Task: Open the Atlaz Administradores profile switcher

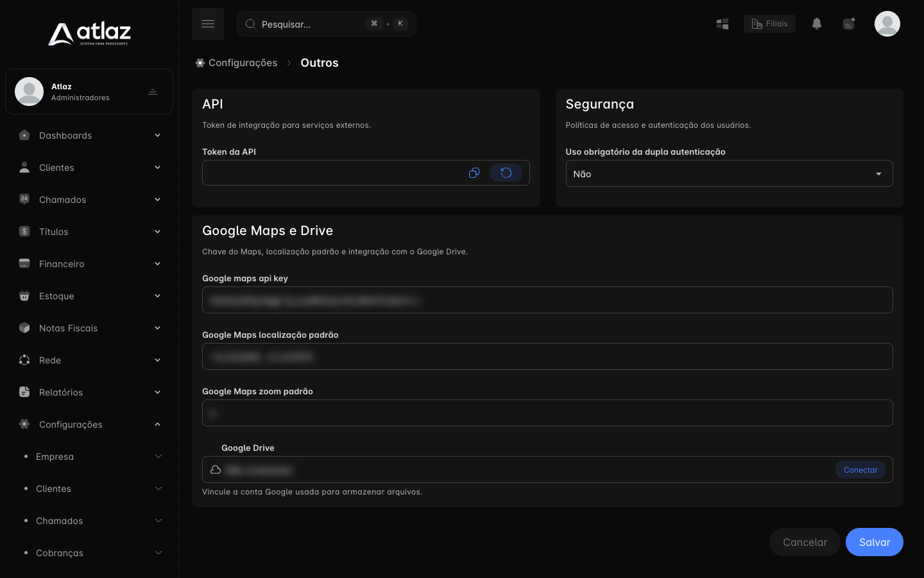Action: tap(89, 92)
